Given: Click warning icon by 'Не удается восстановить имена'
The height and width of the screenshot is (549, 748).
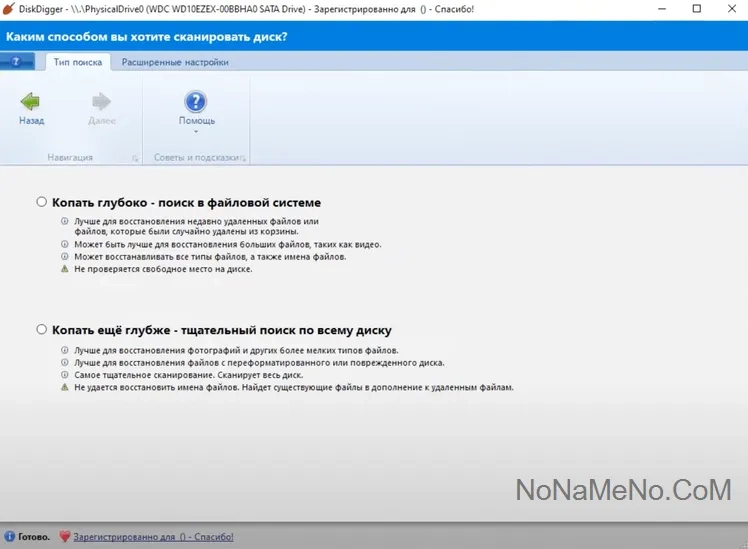Looking at the screenshot, I should (65, 387).
